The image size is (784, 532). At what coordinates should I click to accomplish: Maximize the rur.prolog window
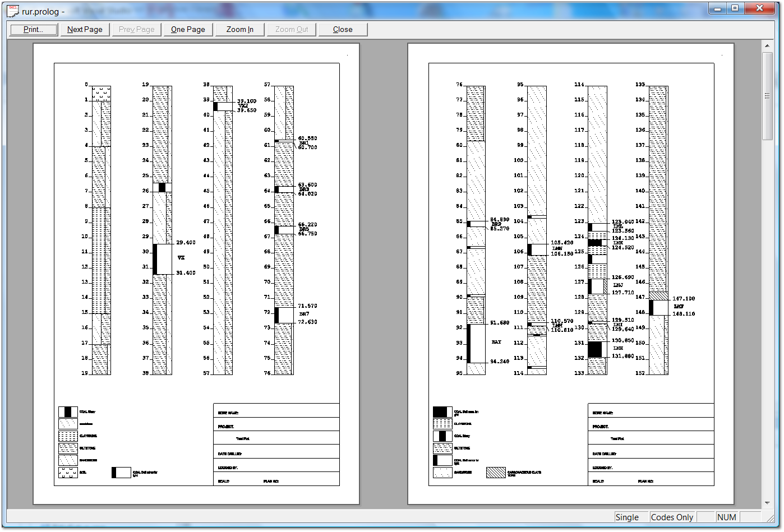(x=735, y=8)
